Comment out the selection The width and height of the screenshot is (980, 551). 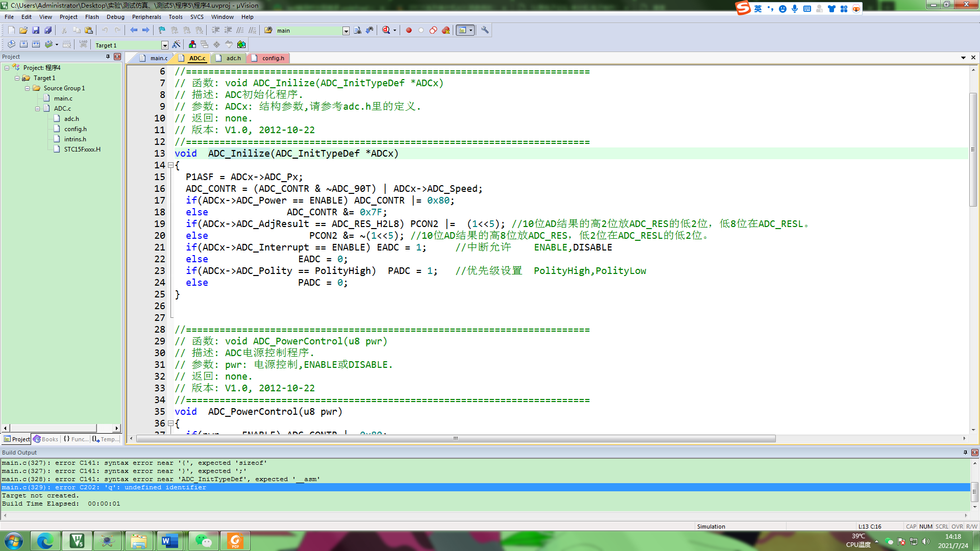pyautogui.click(x=240, y=31)
